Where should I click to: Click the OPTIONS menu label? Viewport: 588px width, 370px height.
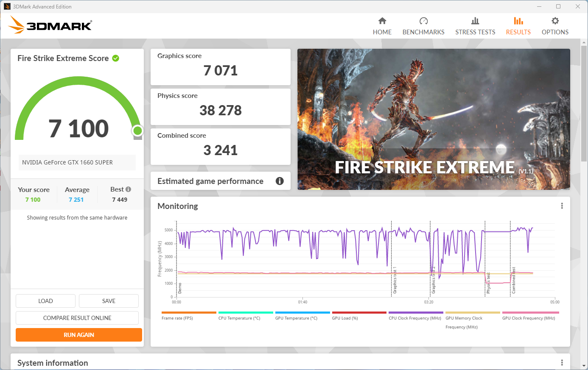point(555,32)
